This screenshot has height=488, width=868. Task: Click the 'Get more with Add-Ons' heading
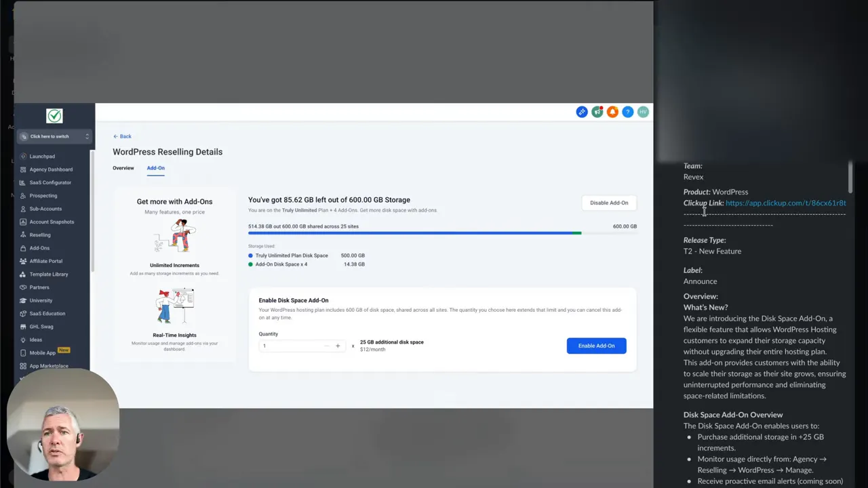pos(174,201)
